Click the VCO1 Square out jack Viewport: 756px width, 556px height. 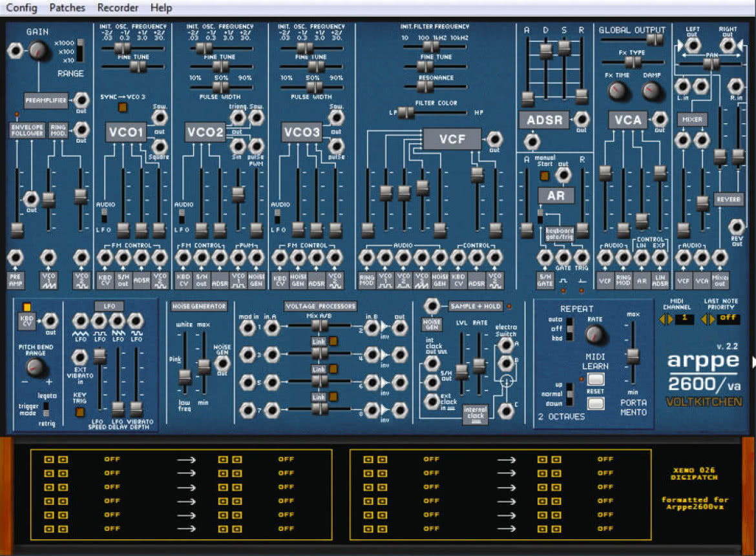159,146
